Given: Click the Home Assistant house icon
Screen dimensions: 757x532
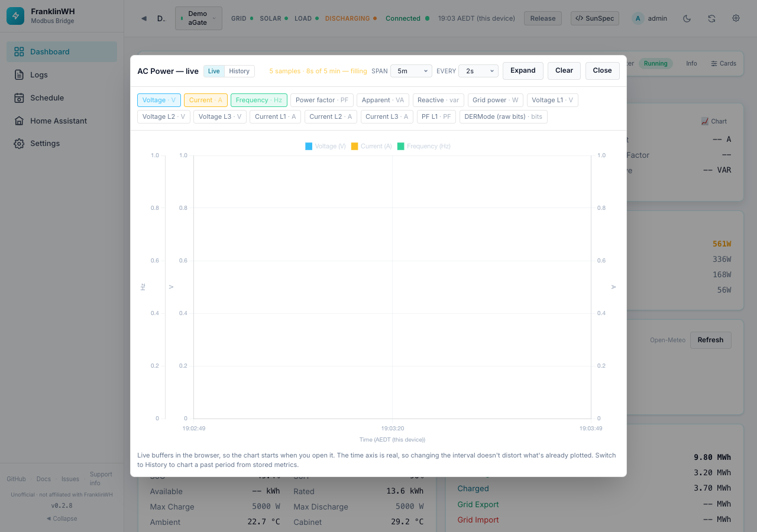Looking at the screenshot, I should click(19, 121).
